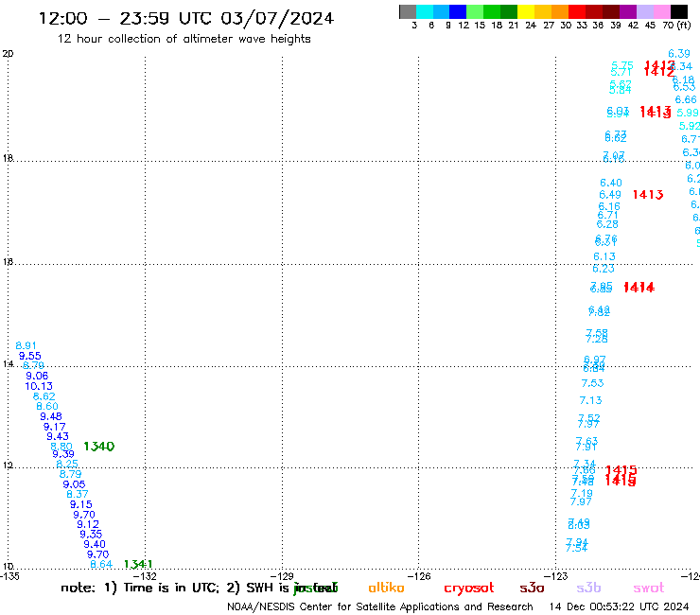Click the wave height value '9.12'
The image size is (700, 615).
pos(88,524)
